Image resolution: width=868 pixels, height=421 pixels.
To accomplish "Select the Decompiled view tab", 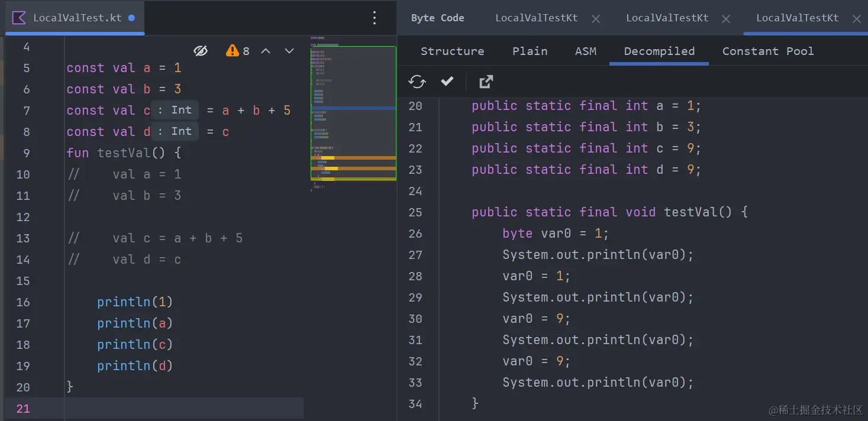I will 659,51.
